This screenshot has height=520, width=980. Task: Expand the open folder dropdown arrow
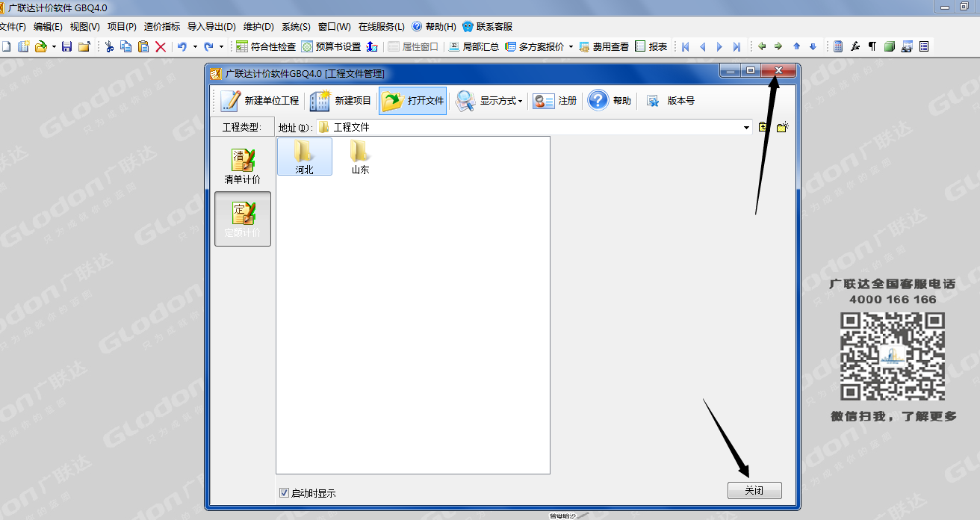(x=54, y=46)
